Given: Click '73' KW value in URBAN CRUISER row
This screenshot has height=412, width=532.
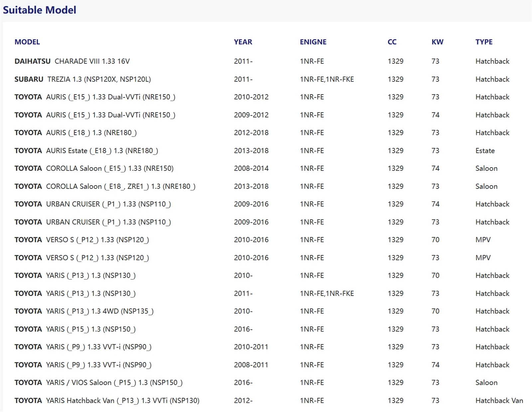Looking at the screenshot, I should pos(436,222).
